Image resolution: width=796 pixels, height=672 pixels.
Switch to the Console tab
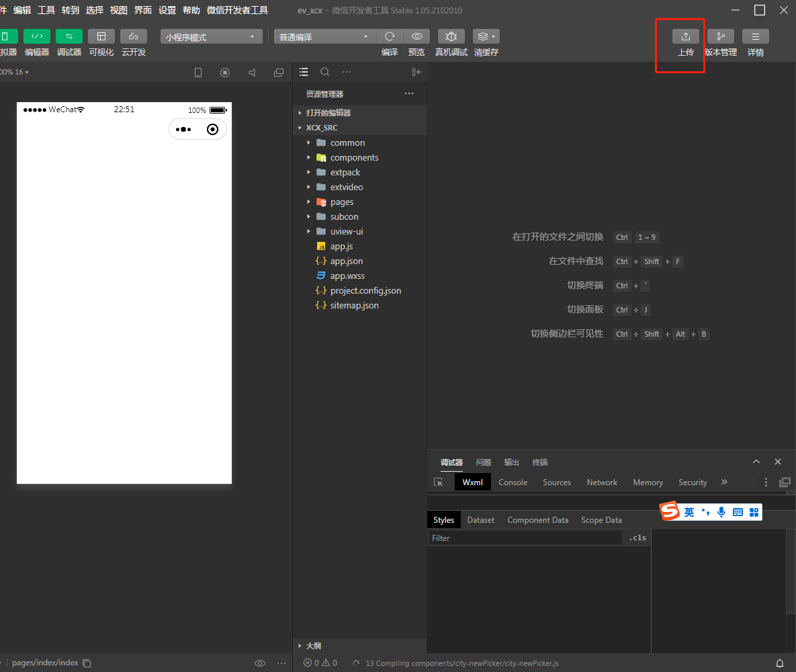513,482
